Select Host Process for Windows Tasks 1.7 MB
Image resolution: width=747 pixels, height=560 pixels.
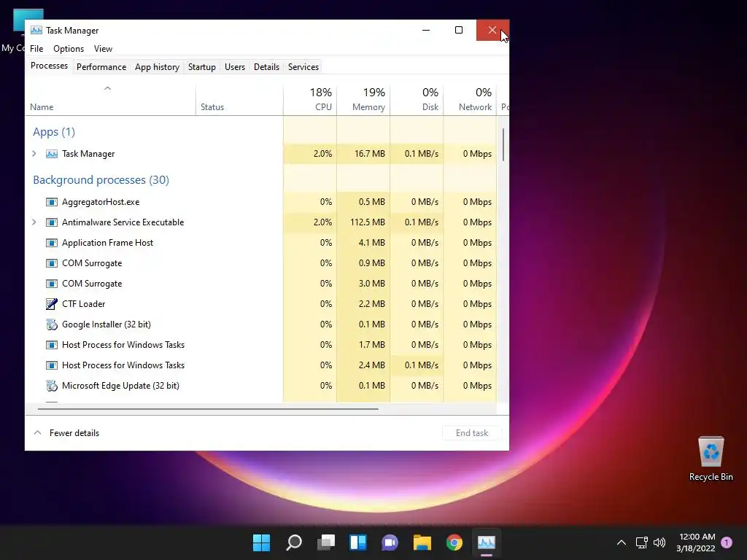pos(261,345)
